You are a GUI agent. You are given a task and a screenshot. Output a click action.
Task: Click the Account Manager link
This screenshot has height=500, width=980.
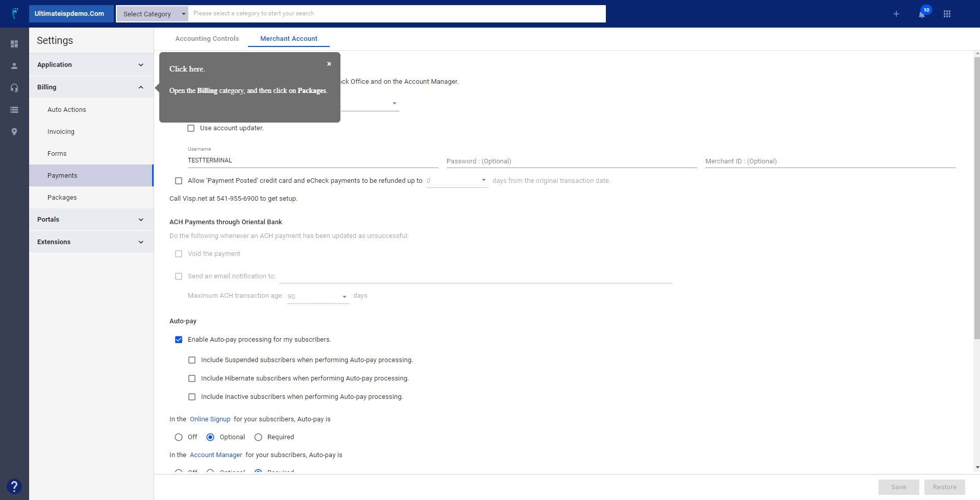point(216,455)
